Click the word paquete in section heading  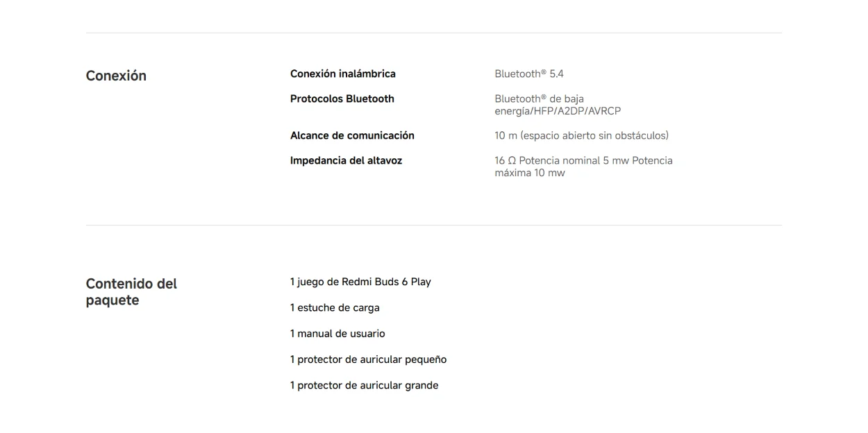[x=112, y=300]
